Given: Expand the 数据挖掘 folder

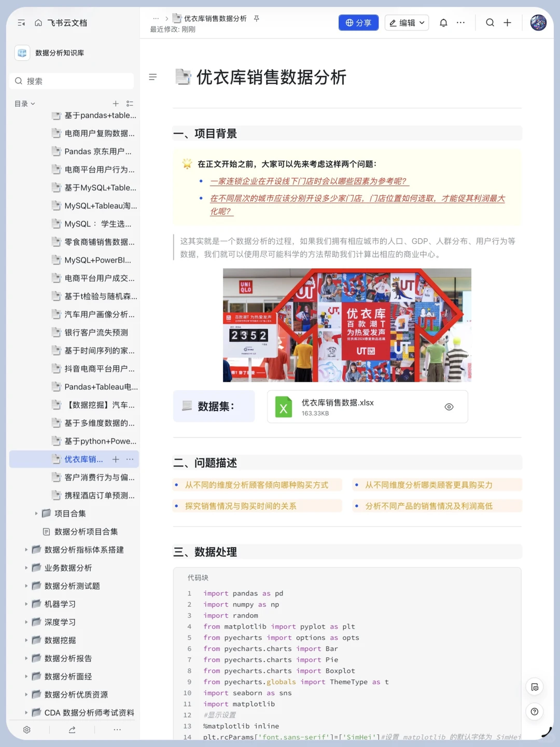Looking at the screenshot, I should coord(26,640).
